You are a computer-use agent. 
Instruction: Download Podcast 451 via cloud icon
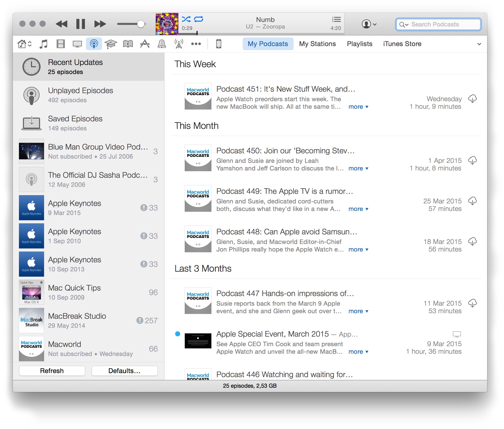(472, 99)
